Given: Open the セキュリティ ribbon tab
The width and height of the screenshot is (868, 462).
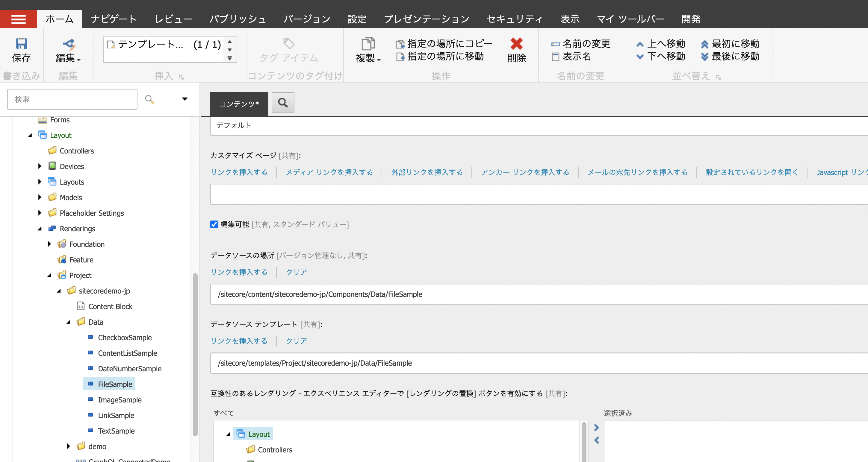Looking at the screenshot, I should [515, 19].
